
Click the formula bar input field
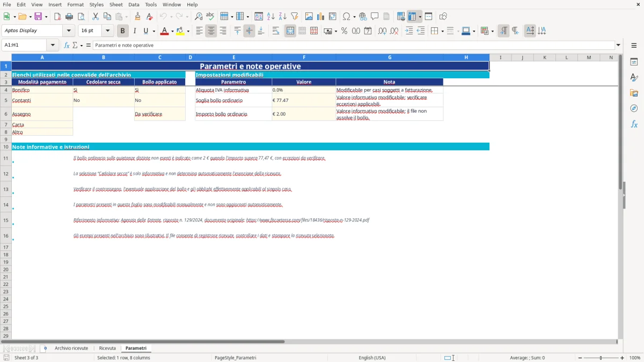point(354,45)
